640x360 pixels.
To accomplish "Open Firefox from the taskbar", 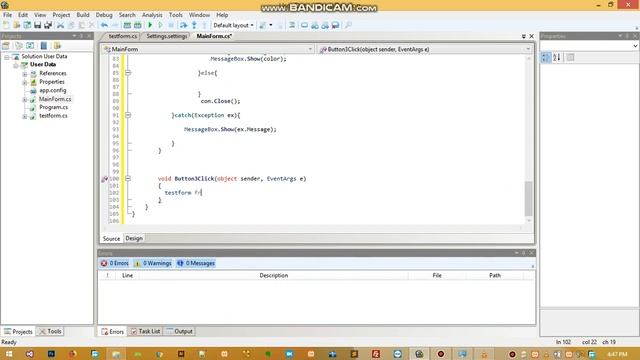I will tap(73, 354).
